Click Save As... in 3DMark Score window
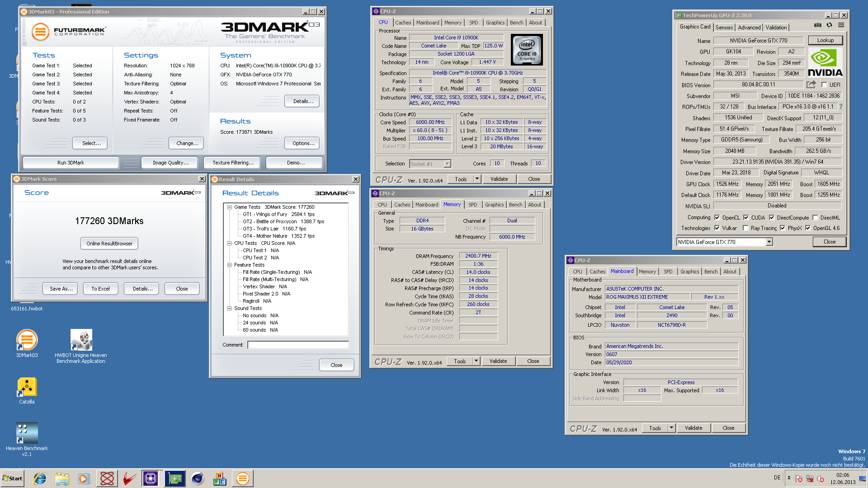This screenshot has width=868, height=488. (x=61, y=289)
